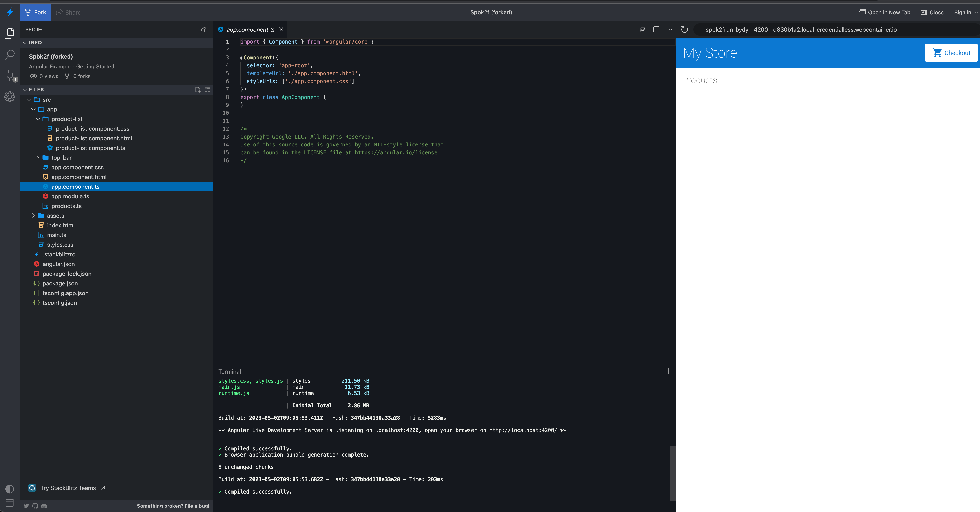Screen dimensions: 980x512
Task: Refresh the preview pane
Action: pyautogui.click(x=685, y=29)
